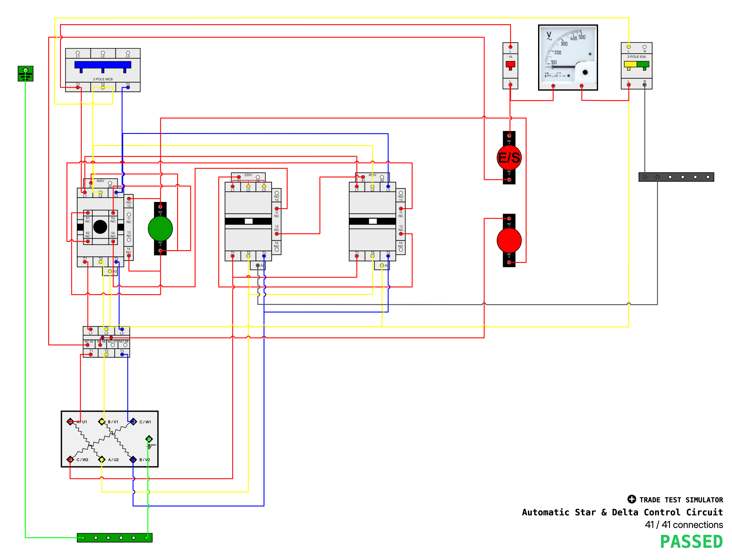Click the dark A2 bottom terminal of 230V contactor
The width and height of the screenshot is (732, 560).
258,265
